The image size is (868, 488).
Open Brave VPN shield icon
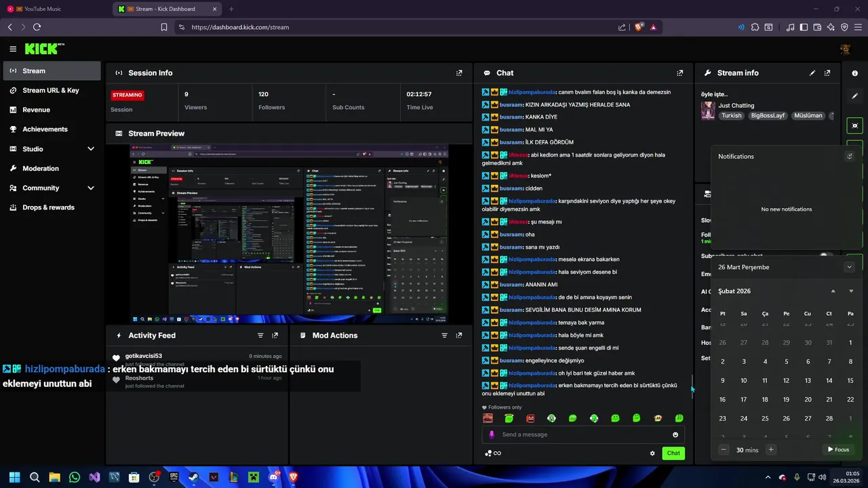pos(844,27)
